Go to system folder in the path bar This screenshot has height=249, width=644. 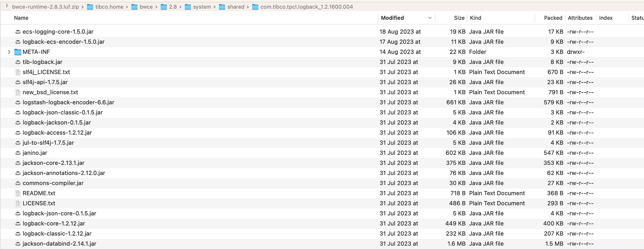click(x=202, y=7)
